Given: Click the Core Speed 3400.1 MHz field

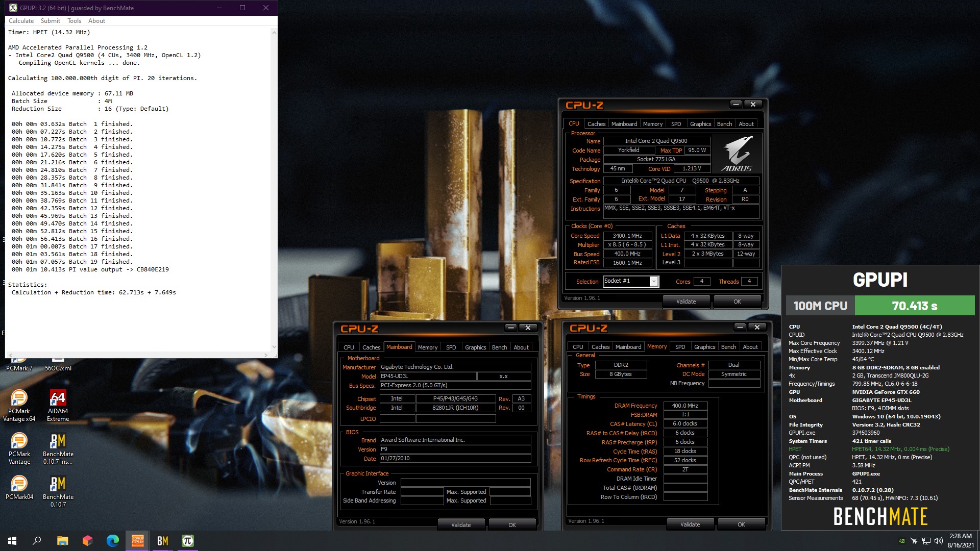Looking at the screenshot, I should [x=627, y=236].
